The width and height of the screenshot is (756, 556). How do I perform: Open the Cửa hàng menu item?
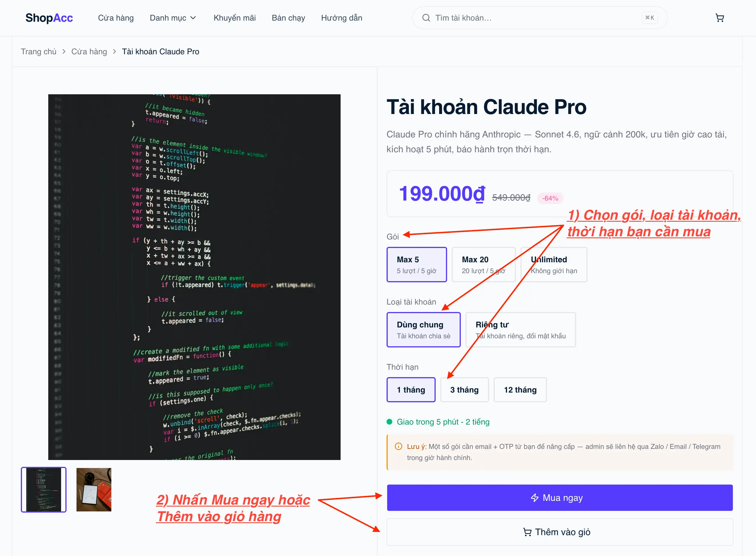(x=116, y=18)
